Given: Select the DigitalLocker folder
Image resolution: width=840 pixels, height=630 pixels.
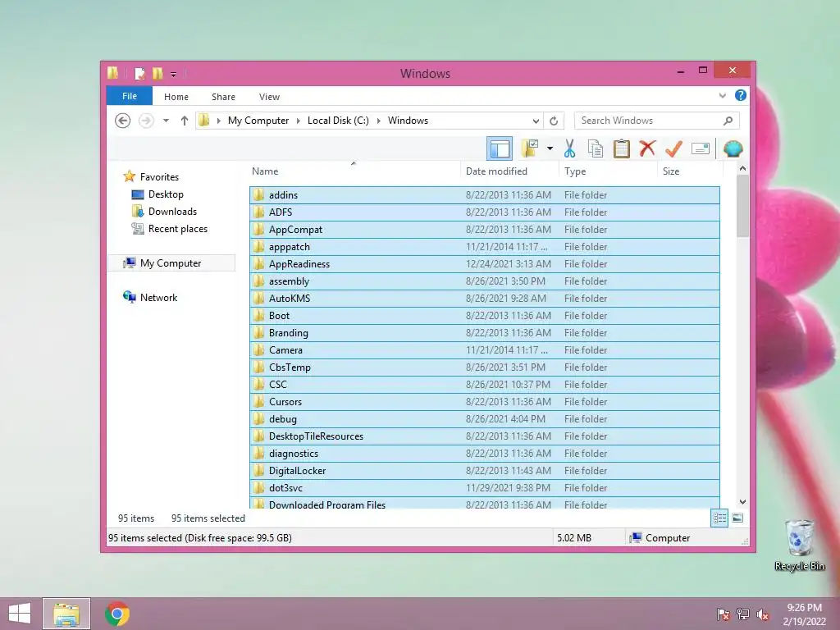Looking at the screenshot, I should point(484,470).
